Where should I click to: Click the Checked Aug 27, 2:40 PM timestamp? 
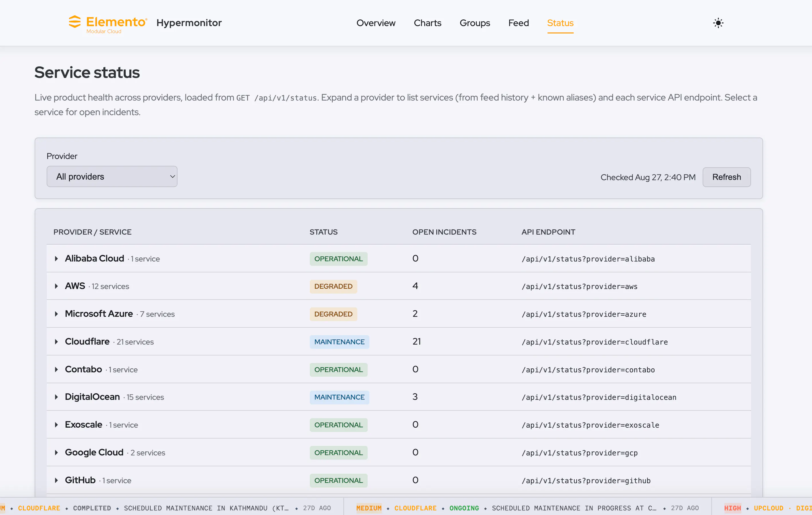click(648, 177)
